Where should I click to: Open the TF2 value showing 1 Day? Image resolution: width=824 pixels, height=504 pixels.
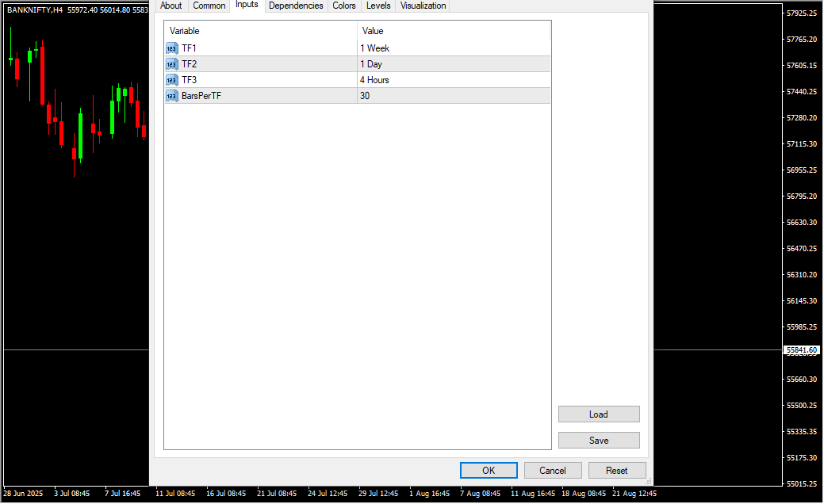click(x=453, y=64)
